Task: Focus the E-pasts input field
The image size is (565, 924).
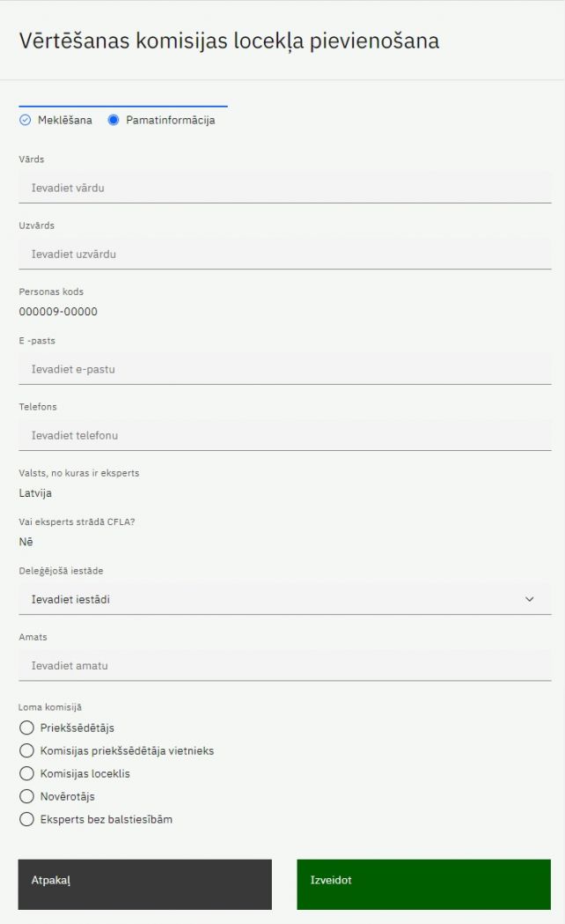Action: 284,369
